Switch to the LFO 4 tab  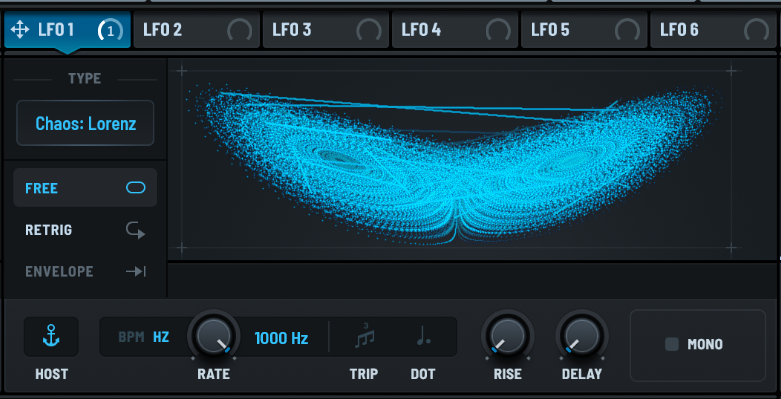455,30
